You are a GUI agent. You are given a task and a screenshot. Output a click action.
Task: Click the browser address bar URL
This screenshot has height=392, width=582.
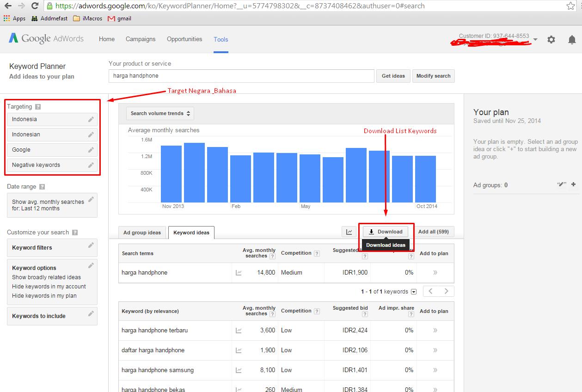[240, 6]
